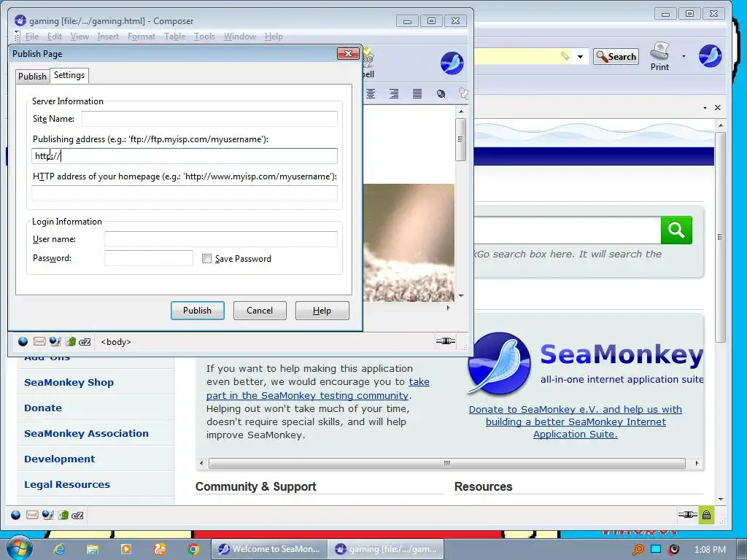Click browser page vertical scrollbar thumb
The width and height of the screenshot is (747, 560).
tap(720, 237)
